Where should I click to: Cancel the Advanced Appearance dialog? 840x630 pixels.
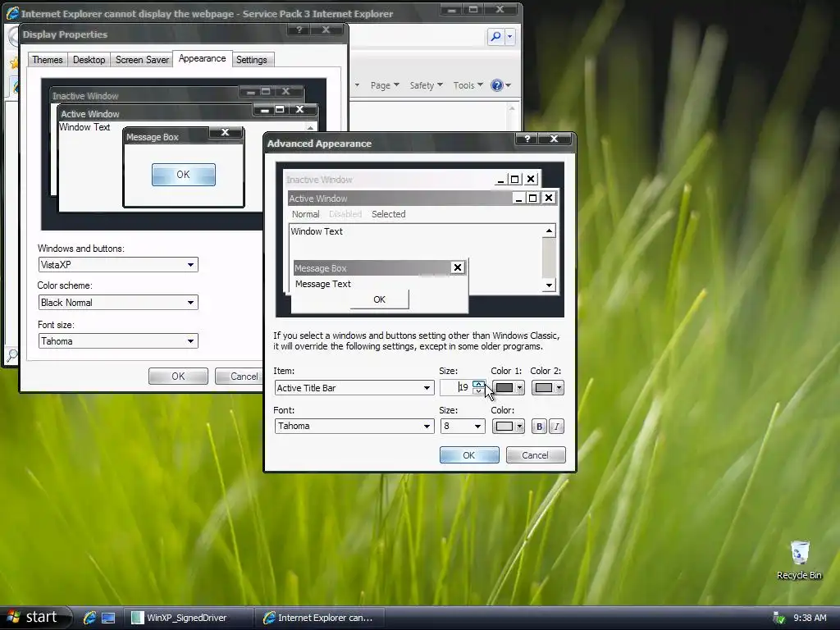click(x=536, y=454)
